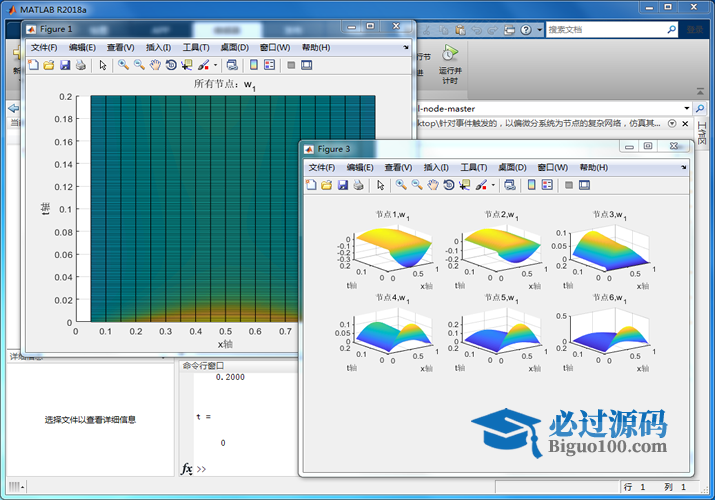Enable Zoom Out tool in Figure 3

[x=417, y=185]
